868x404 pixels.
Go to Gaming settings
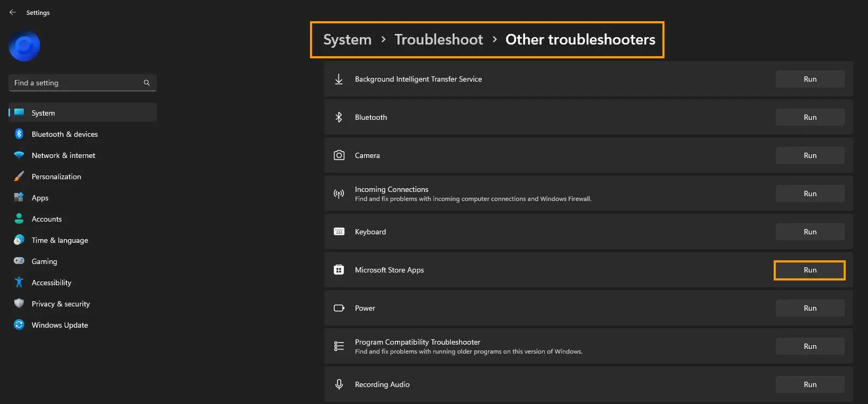83,261
